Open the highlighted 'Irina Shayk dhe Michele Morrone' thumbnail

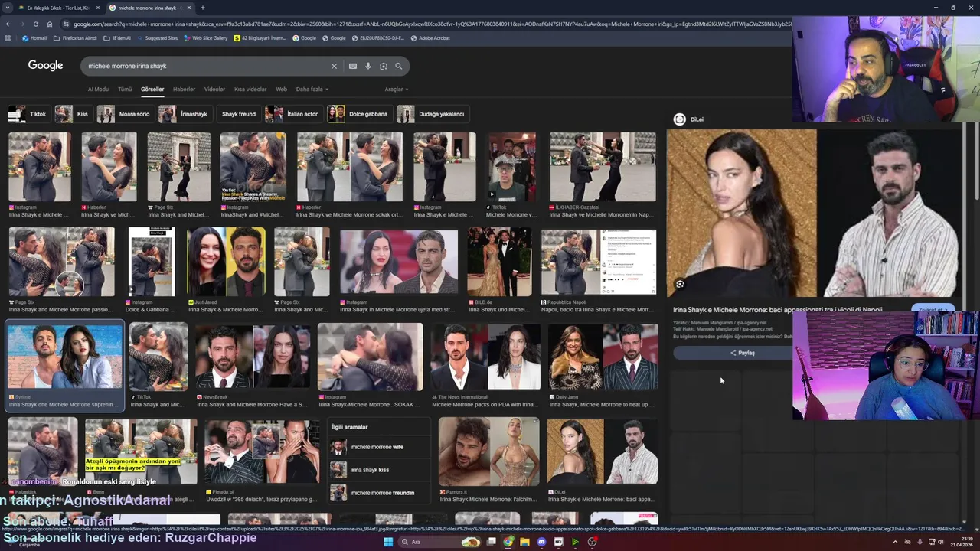coord(64,358)
